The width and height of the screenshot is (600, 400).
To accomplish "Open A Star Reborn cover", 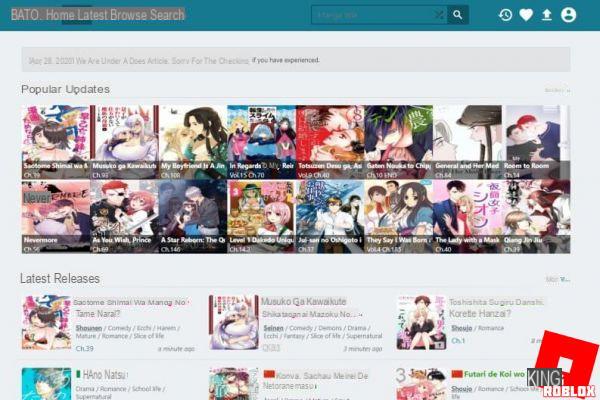I will pyautogui.click(x=192, y=217).
